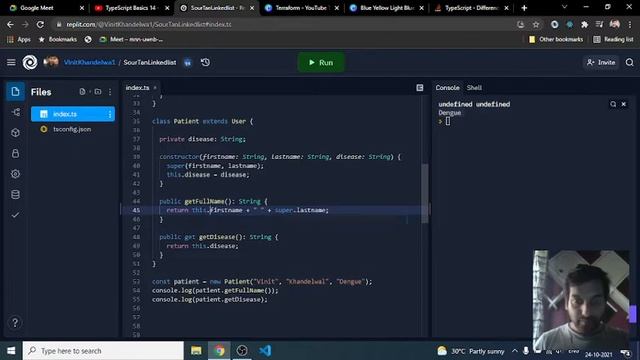The image size is (640, 360).
Task: Click the console prompt input
Action: pos(448,121)
